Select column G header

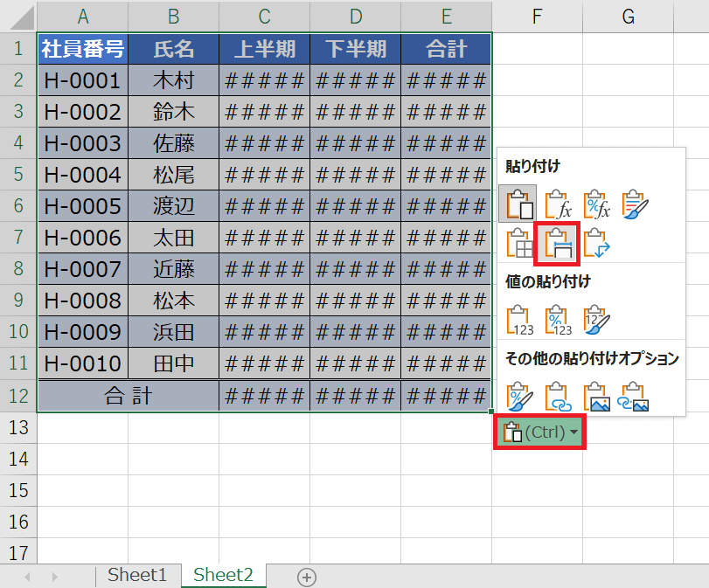[x=628, y=16]
